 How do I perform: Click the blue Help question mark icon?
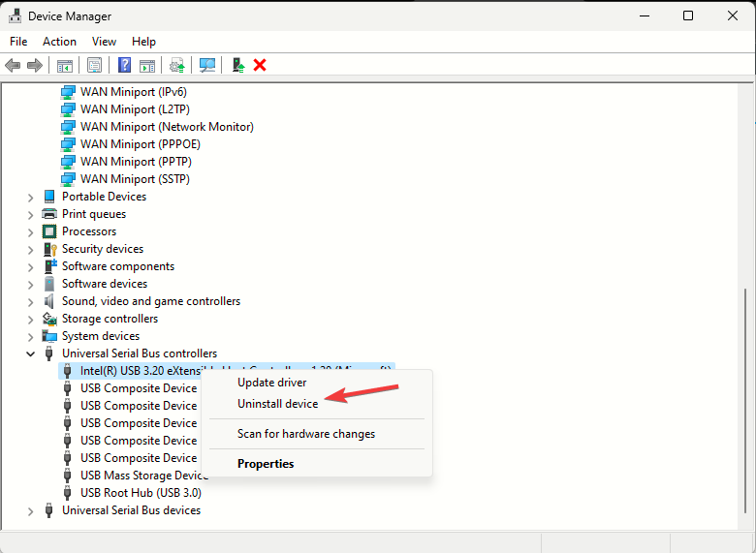124,65
